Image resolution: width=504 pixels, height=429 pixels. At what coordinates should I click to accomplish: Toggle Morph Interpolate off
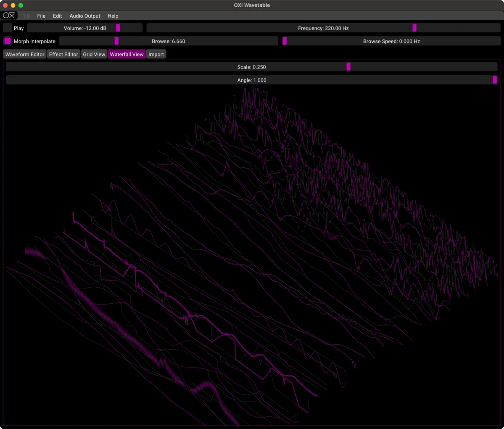point(7,41)
